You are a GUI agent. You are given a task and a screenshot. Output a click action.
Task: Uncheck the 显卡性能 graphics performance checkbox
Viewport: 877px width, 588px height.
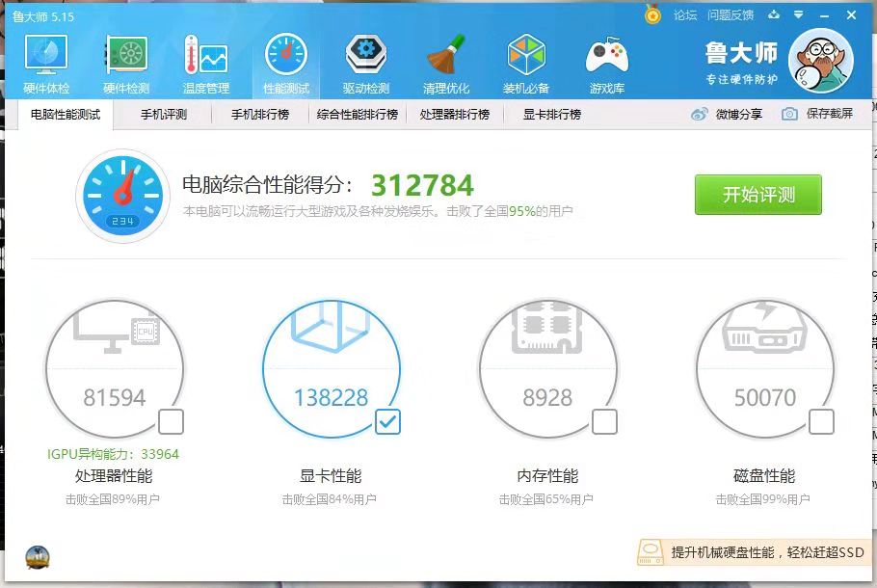(x=388, y=421)
